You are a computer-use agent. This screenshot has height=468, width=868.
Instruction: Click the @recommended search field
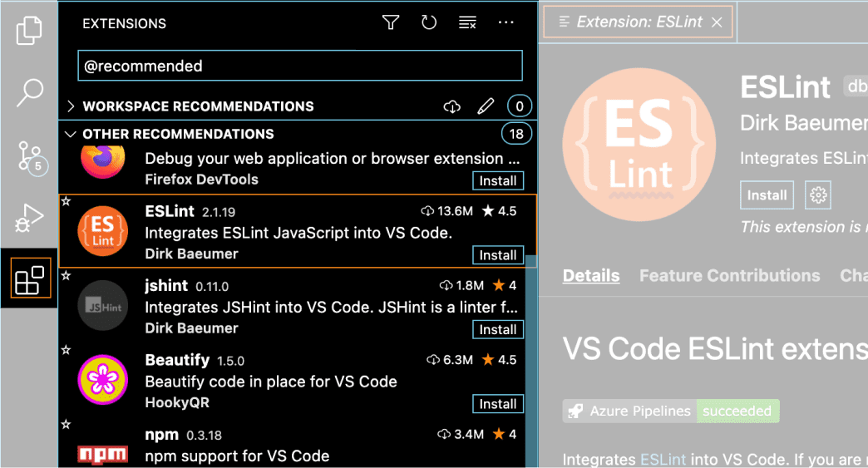point(300,66)
